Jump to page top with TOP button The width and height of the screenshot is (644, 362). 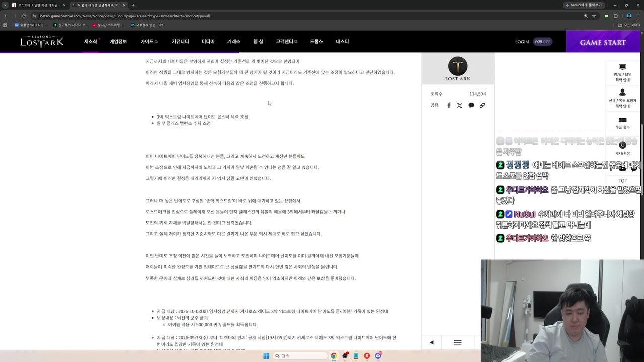[x=622, y=181]
